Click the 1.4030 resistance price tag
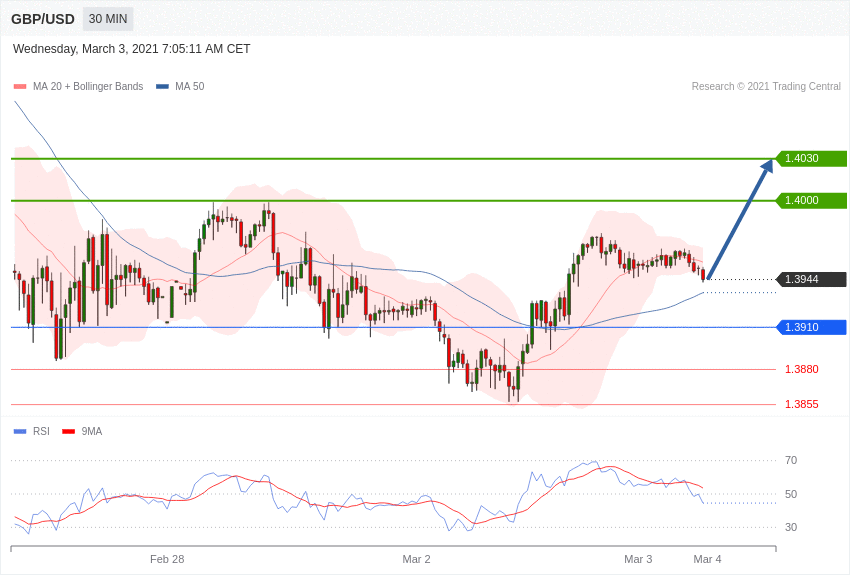Screen dimensions: 850x576 (812, 158)
